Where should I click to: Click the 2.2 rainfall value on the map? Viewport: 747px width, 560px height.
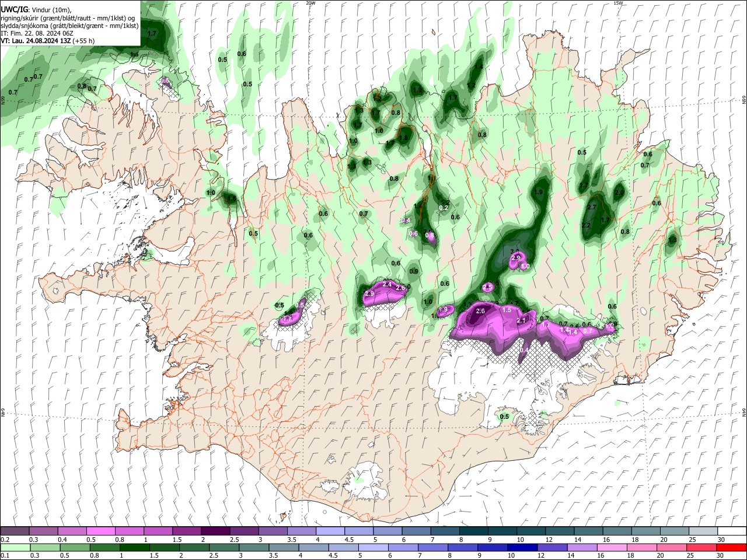(586, 225)
